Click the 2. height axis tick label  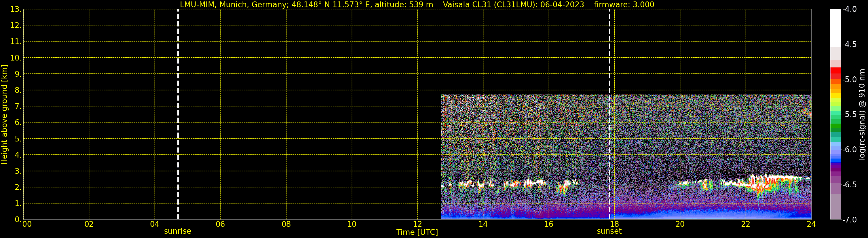point(18,187)
